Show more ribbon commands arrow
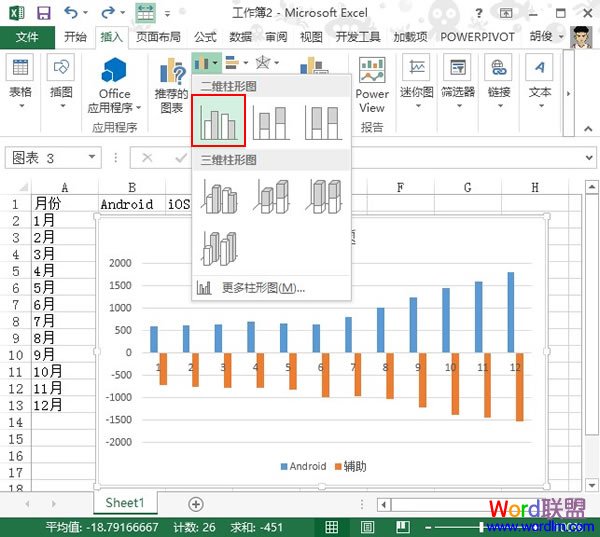The height and width of the screenshot is (537, 600). [569, 93]
